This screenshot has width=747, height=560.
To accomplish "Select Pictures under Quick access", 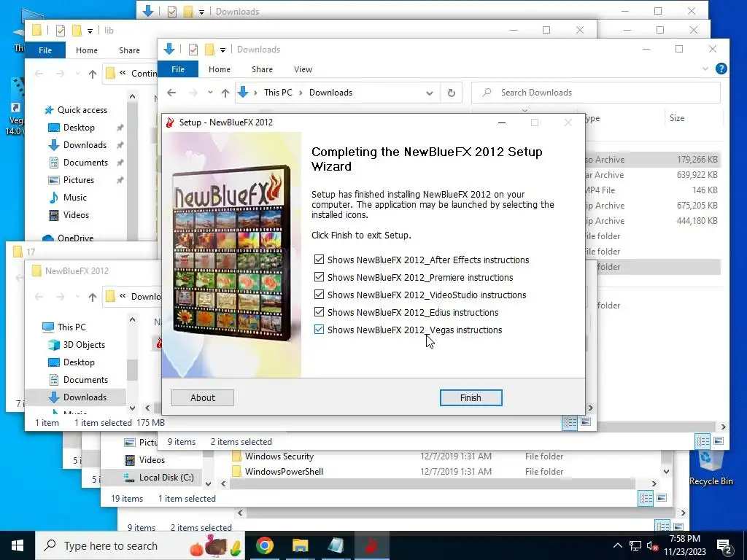I will 79,180.
